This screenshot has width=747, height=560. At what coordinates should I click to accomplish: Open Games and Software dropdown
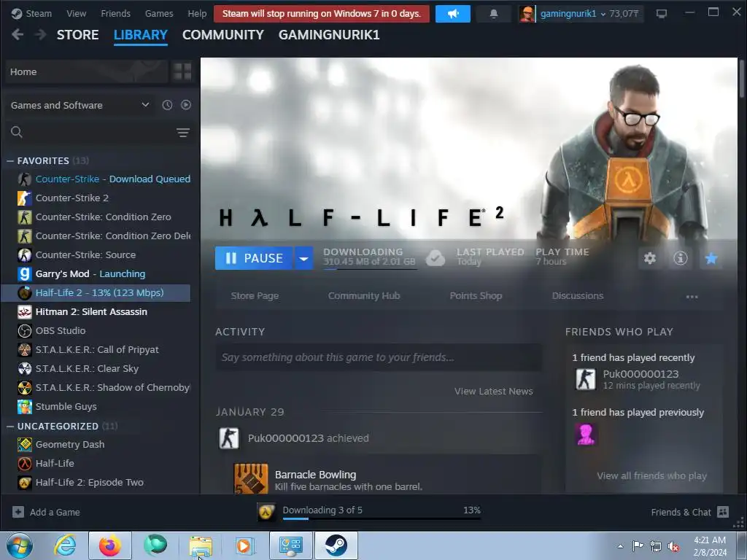80,105
